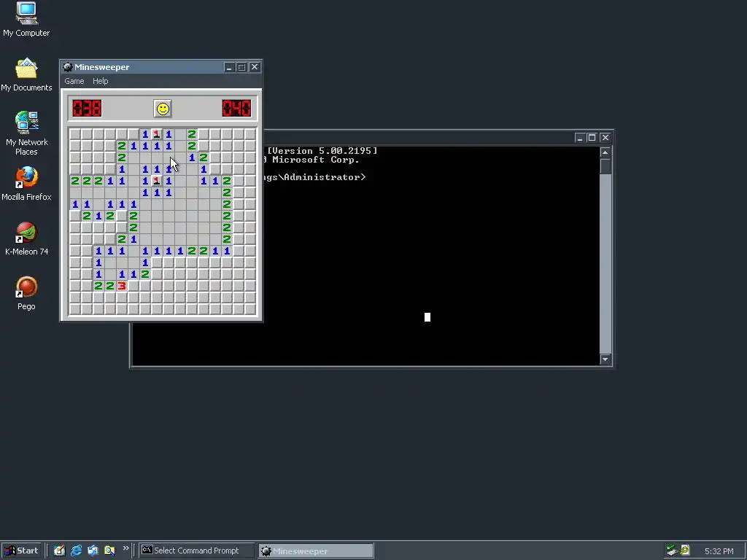Minimize the Minesweeper window
This screenshot has height=560, width=747.
229,67
